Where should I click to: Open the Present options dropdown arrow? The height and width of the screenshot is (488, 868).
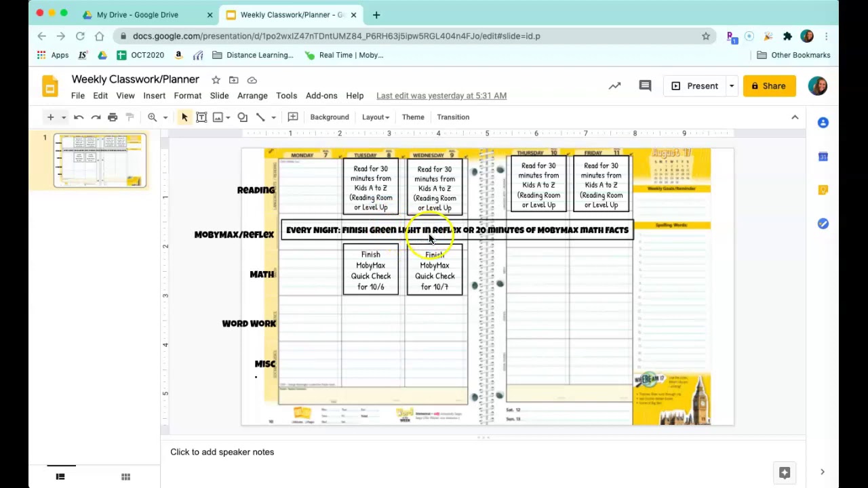[732, 86]
